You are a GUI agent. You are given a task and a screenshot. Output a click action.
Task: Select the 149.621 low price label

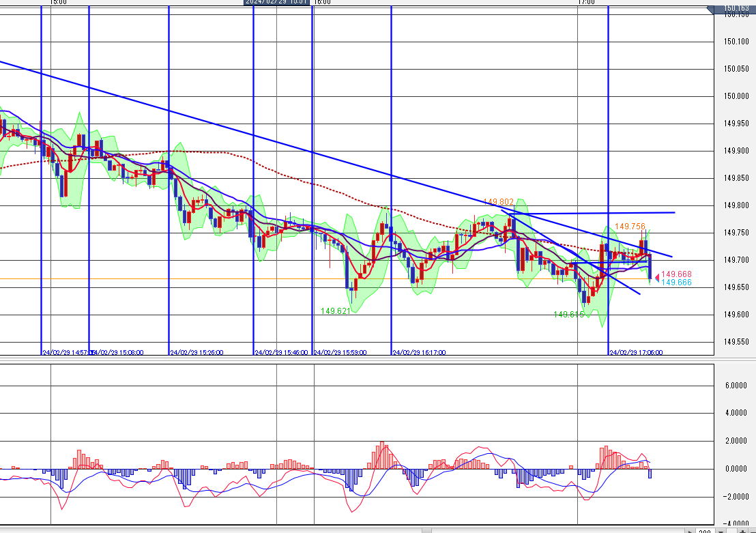336,311
